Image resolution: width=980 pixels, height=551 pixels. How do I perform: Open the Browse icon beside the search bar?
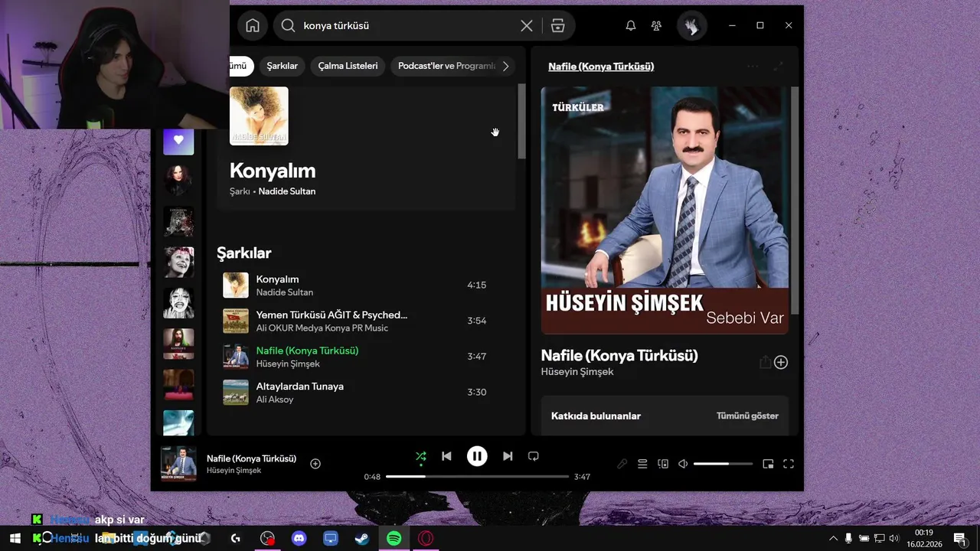[558, 25]
